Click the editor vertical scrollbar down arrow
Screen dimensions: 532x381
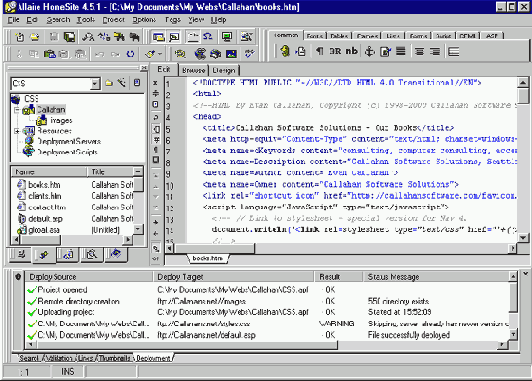point(523,238)
